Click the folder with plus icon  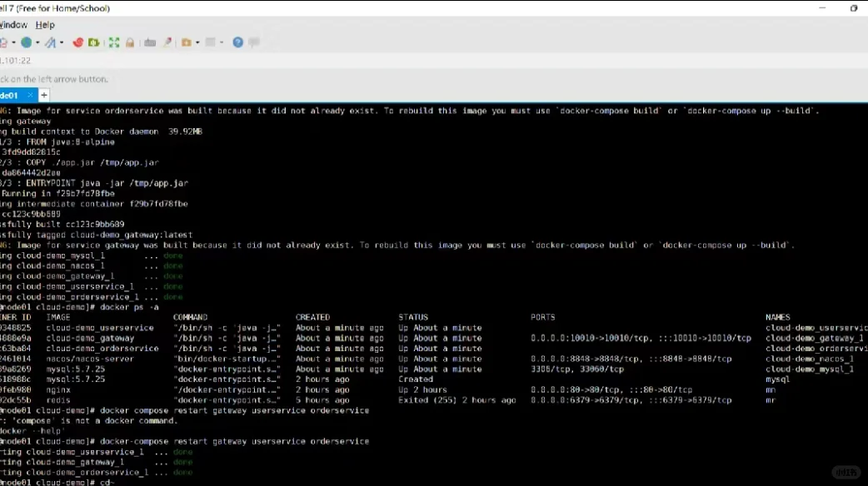(x=187, y=42)
